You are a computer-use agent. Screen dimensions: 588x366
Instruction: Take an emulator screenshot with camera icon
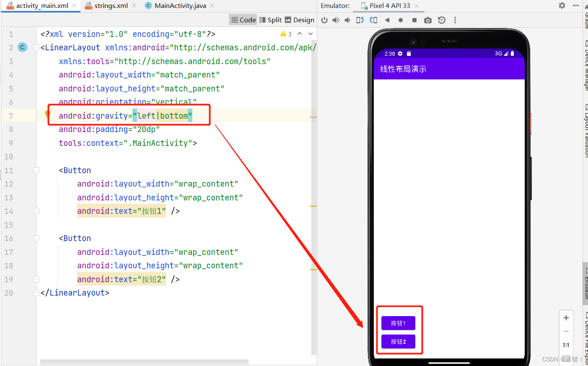428,20
